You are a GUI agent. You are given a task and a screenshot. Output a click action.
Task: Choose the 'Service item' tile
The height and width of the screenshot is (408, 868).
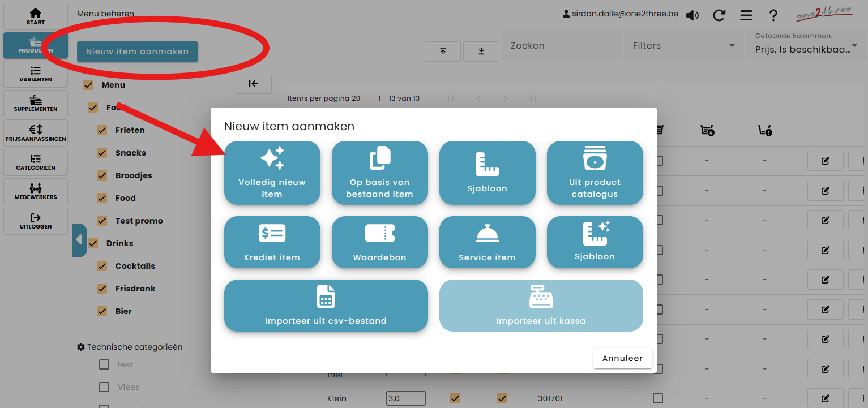[487, 242]
